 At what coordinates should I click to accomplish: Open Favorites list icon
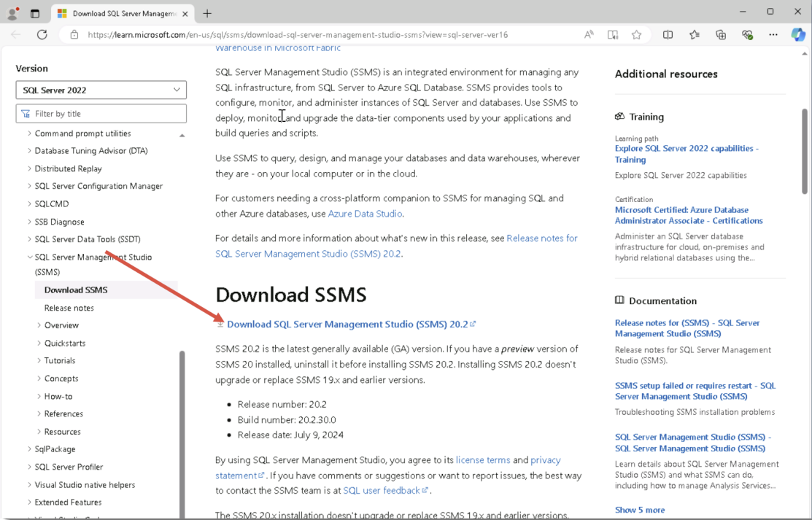coord(695,35)
